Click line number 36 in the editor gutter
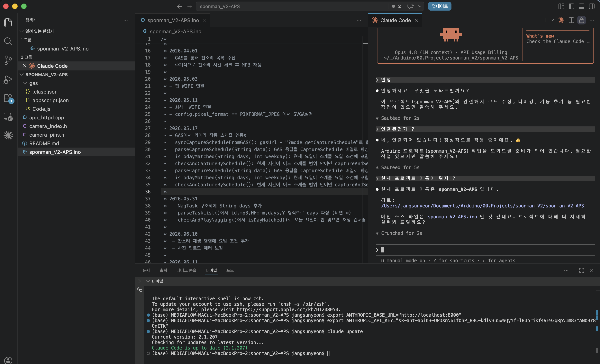Viewport: 600px width, 364px height. click(148, 192)
